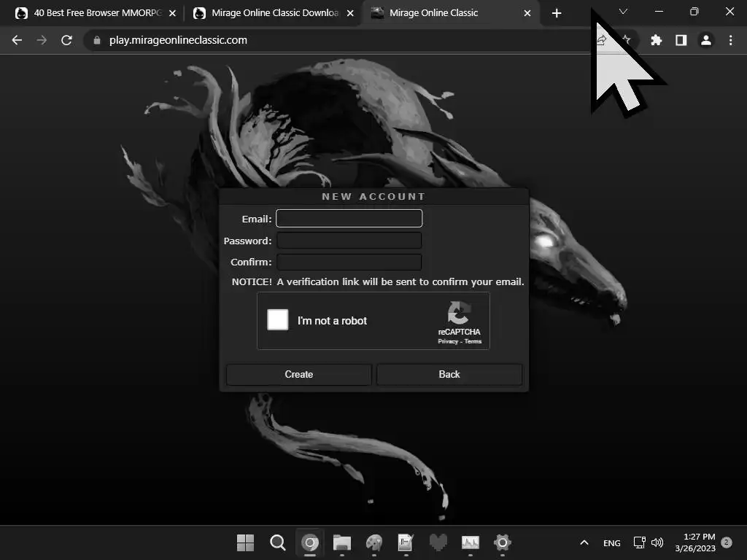Reload the current page
Image resolution: width=747 pixels, height=560 pixels.
(x=66, y=41)
